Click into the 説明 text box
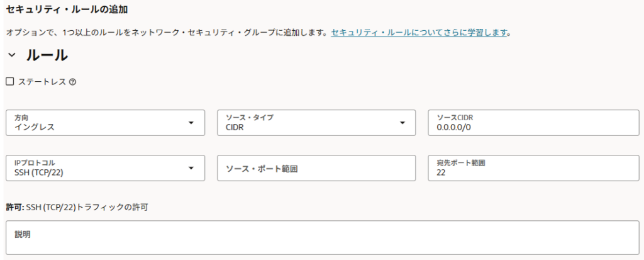The image size is (644, 260). [322, 237]
